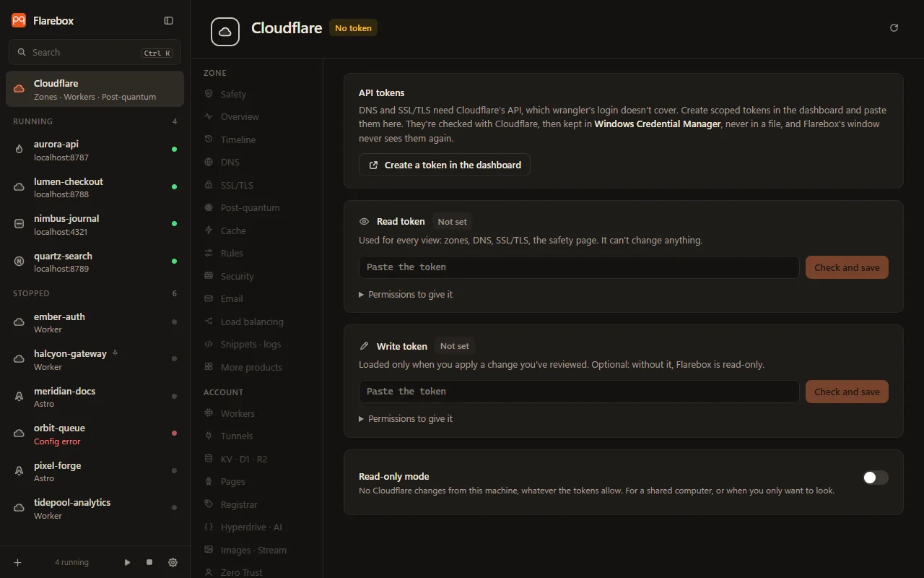Click the SSL/TLS lock icon
Image resolution: width=924 pixels, height=578 pixels.
[x=209, y=185]
